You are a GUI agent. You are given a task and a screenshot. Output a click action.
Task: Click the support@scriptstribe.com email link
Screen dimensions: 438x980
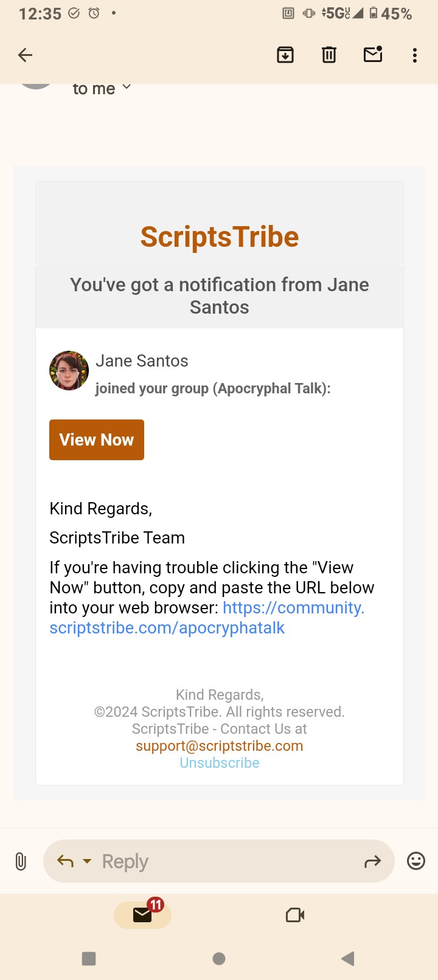click(219, 746)
